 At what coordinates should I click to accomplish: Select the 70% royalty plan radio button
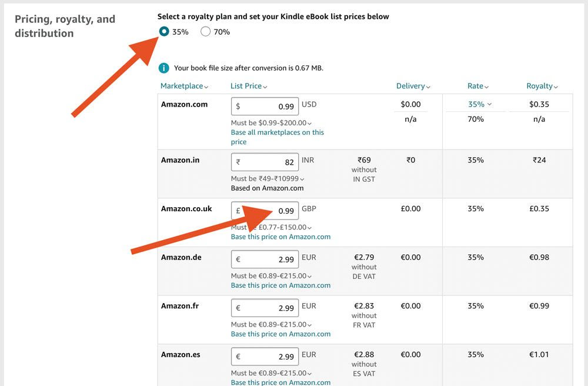click(x=205, y=32)
